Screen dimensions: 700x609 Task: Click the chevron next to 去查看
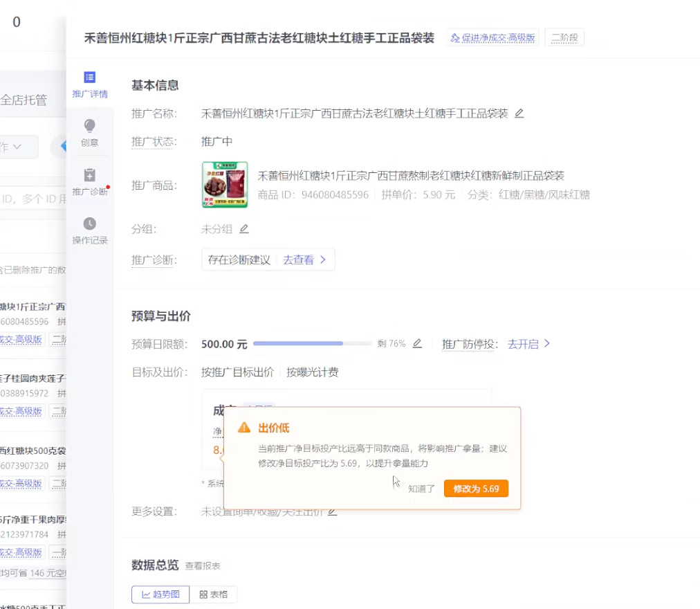pos(323,260)
